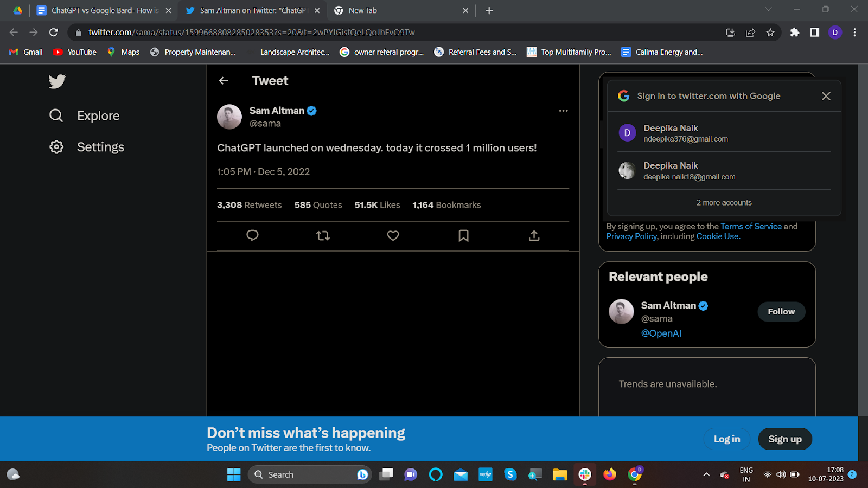Open the @OpenAI profile link
The width and height of the screenshot is (868, 488).
pos(661,333)
